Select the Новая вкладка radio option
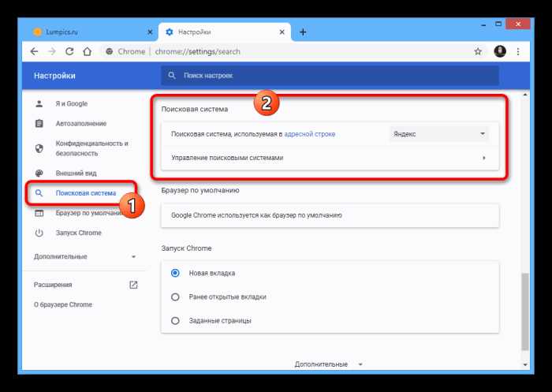The width and height of the screenshot is (552, 392). (x=175, y=273)
